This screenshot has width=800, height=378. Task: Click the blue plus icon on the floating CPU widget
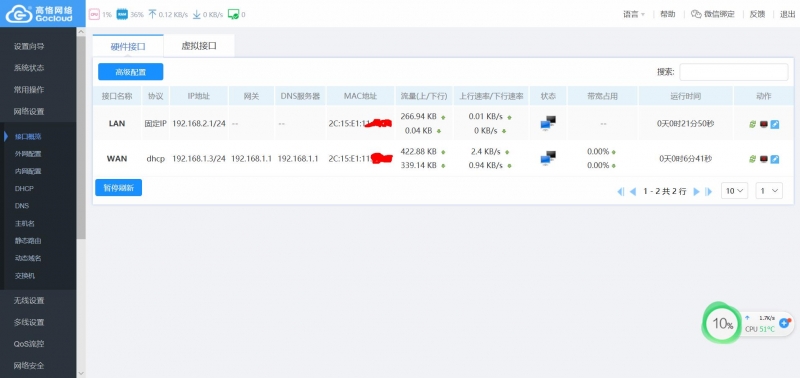tap(785, 323)
